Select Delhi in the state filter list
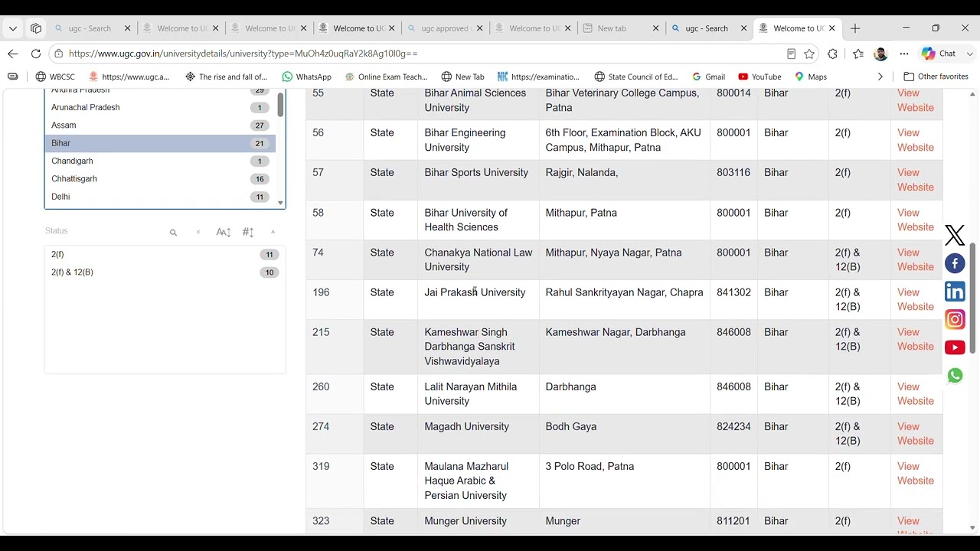 [x=160, y=197]
